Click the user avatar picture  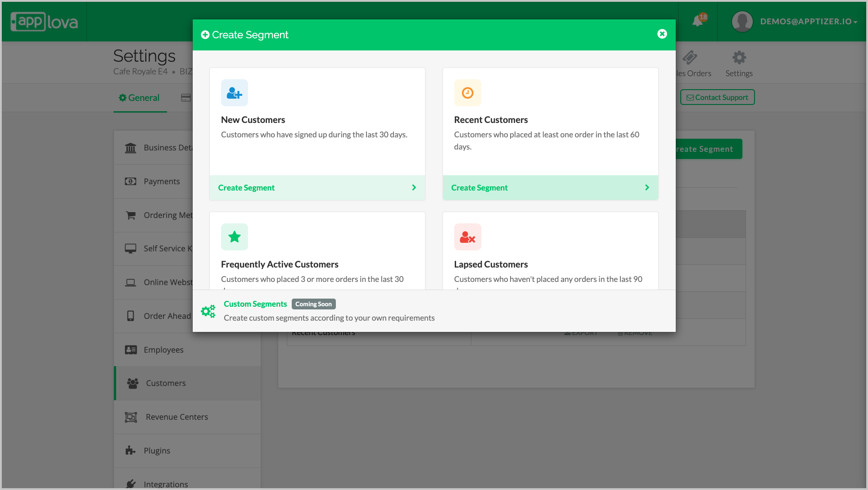742,21
